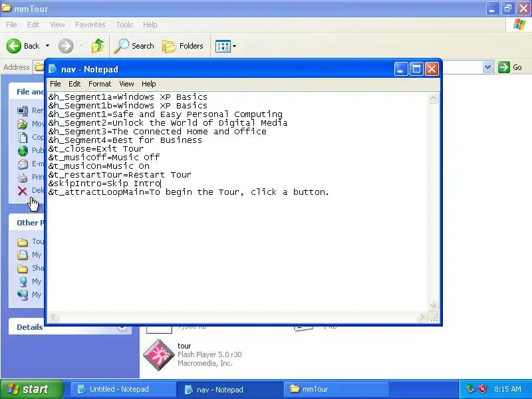
Task: Open the Edit menu in Notepad
Action: point(74,84)
